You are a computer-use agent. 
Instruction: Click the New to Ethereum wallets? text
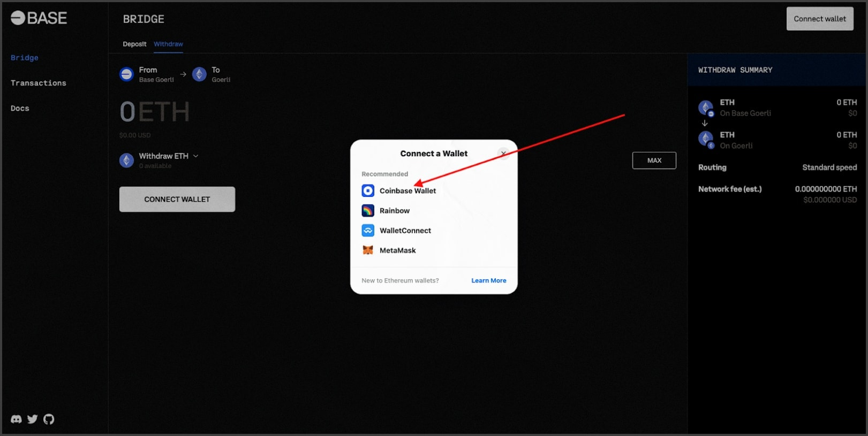(x=400, y=280)
